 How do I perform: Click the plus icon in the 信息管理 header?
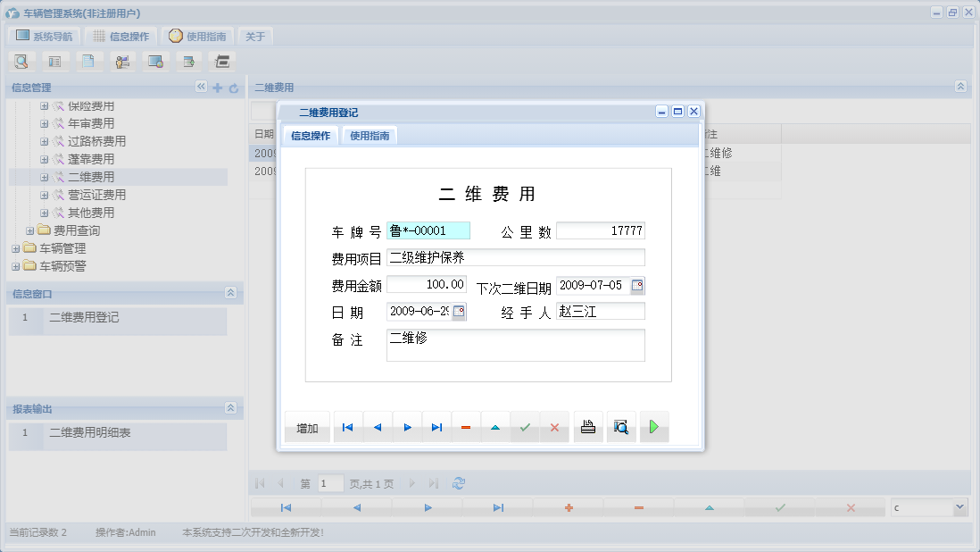[217, 87]
